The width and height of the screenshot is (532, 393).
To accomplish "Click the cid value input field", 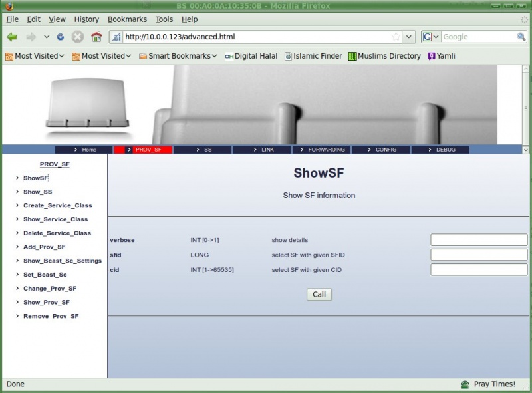I will point(479,270).
